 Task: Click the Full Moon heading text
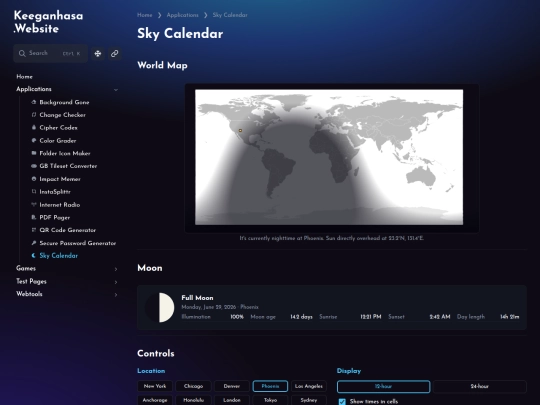(x=197, y=298)
